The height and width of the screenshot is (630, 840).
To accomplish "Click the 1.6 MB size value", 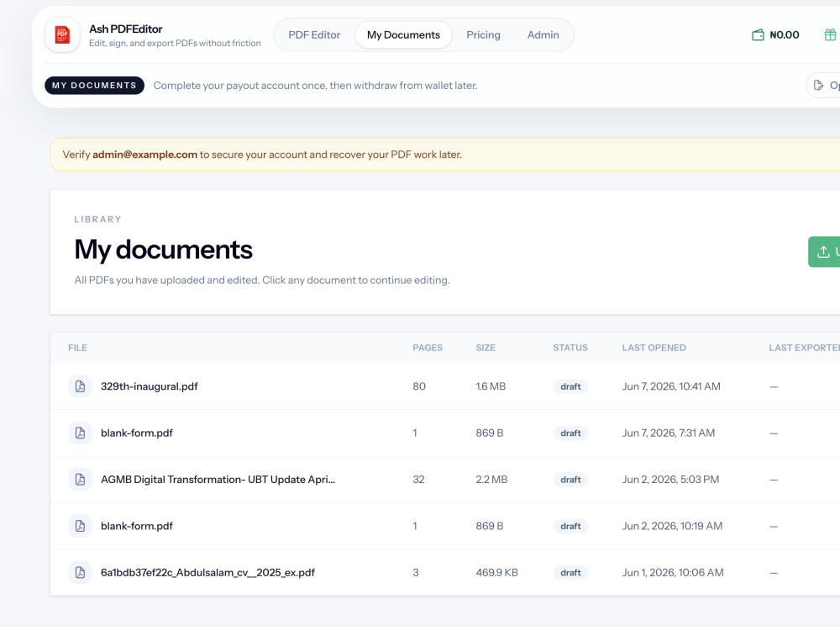I will pos(491,386).
